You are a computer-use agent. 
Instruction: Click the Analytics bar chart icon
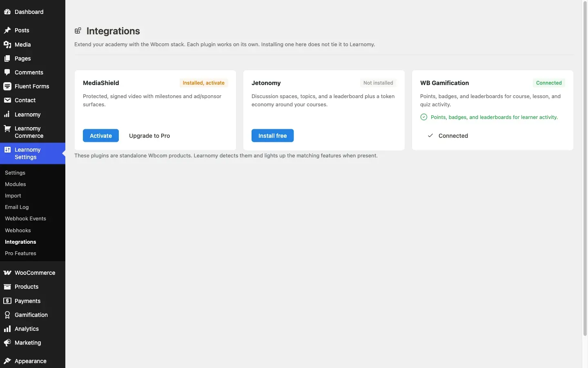[7, 329]
